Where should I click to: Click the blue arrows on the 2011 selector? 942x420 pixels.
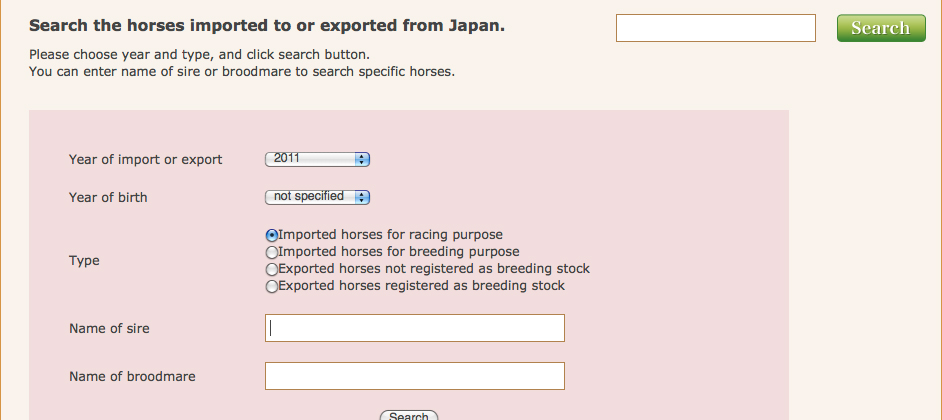coord(362,159)
